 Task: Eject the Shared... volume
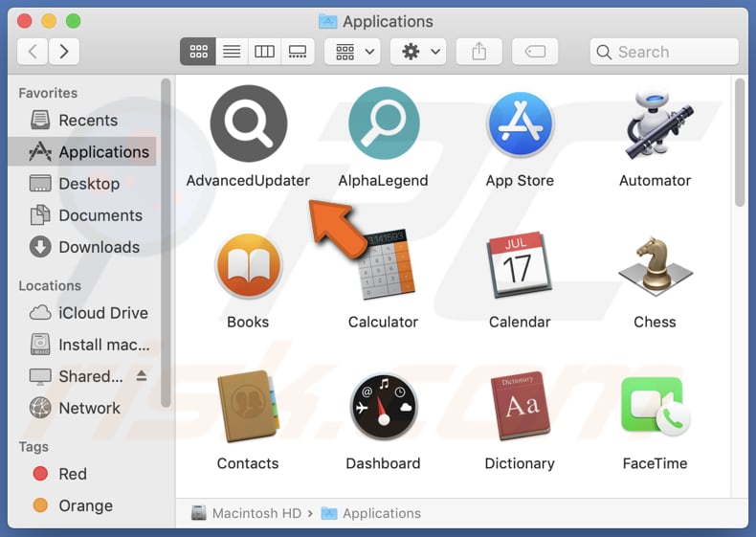pos(142,375)
